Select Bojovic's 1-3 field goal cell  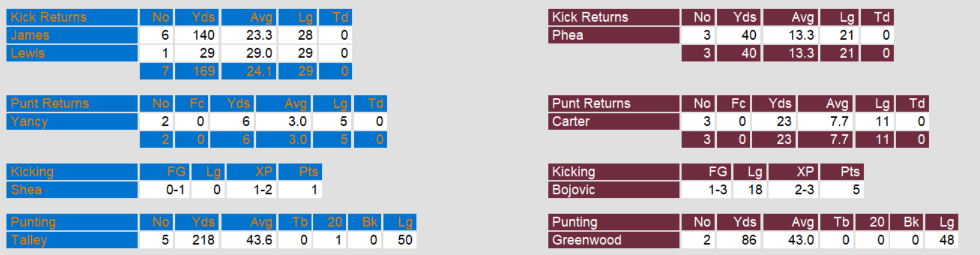click(x=717, y=190)
